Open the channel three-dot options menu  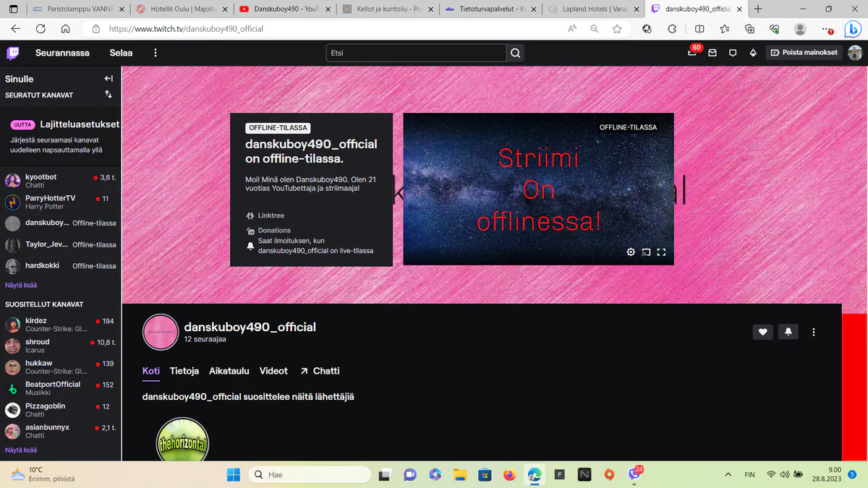(814, 332)
